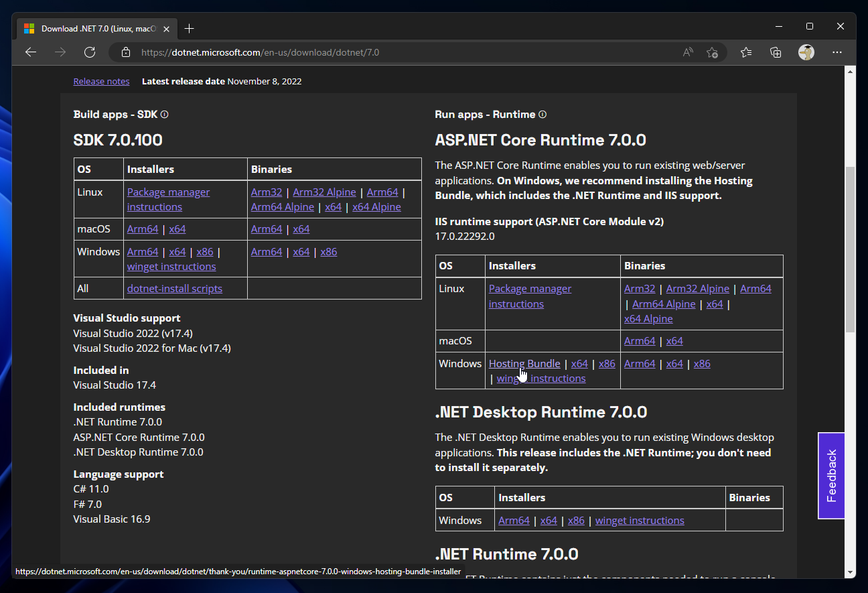The width and height of the screenshot is (868, 593).
Task: Click the lock site information icon
Action: (125, 52)
